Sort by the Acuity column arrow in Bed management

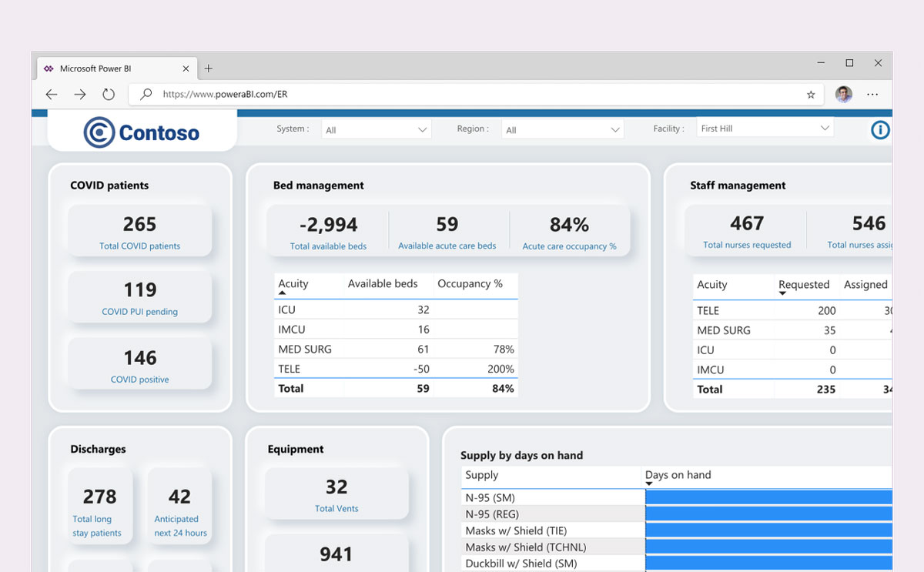[x=282, y=293]
